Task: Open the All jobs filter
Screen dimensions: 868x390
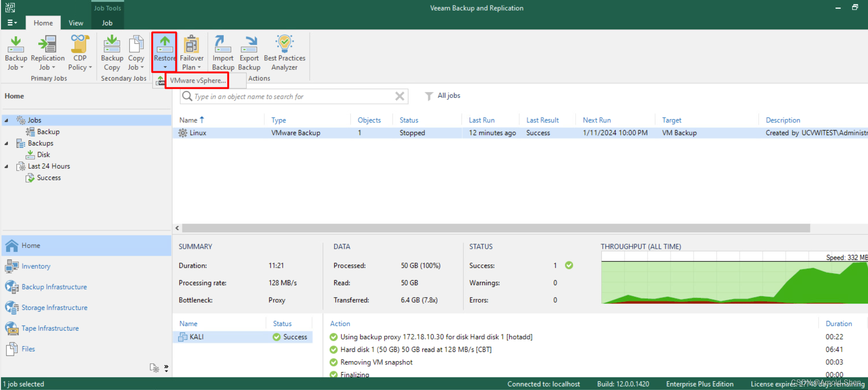Action: 442,96
